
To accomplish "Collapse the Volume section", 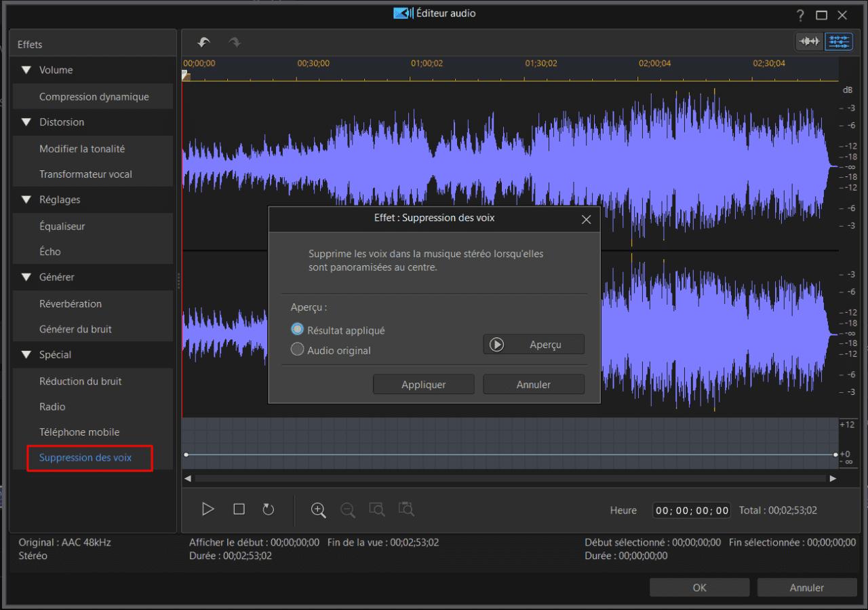I will point(26,69).
